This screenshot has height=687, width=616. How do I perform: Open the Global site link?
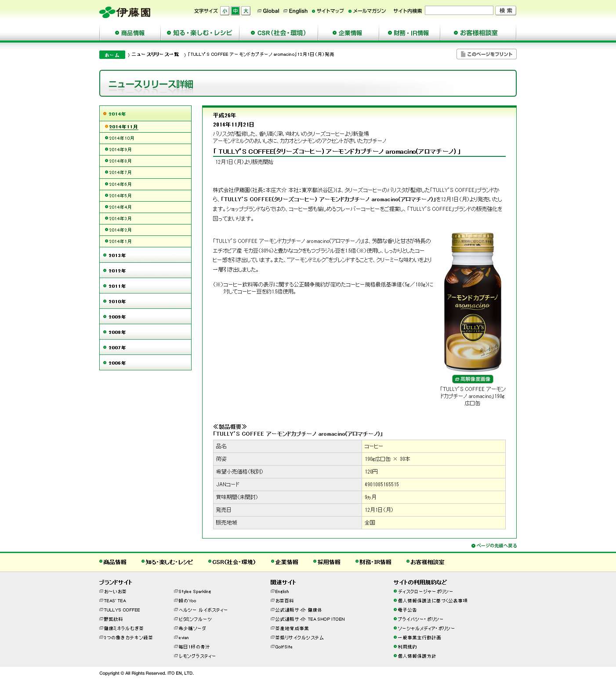point(268,11)
